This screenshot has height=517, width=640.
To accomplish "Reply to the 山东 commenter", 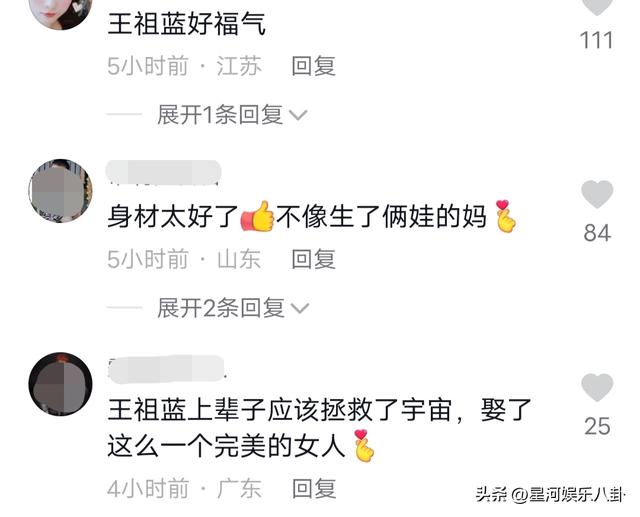I will point(313,259).
